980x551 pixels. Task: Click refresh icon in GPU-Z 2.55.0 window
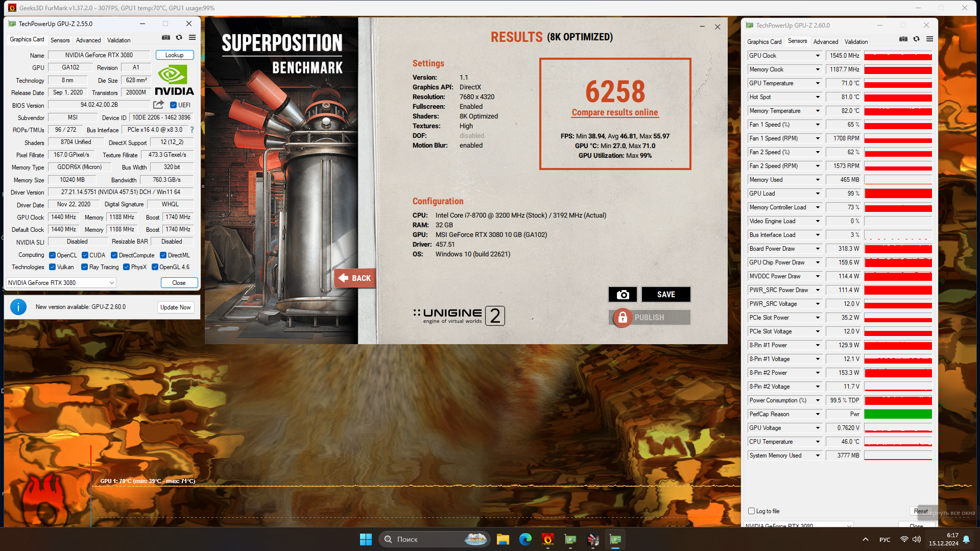coord(179,37)
